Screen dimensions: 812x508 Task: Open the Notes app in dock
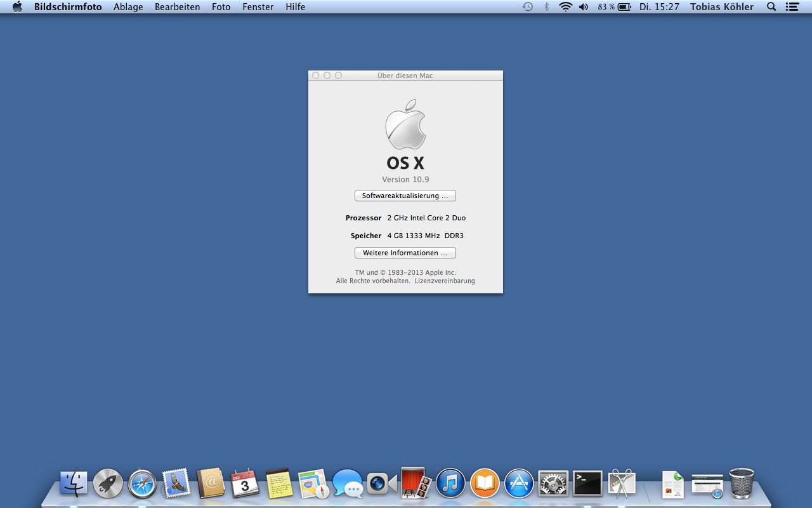(x=279, y=484)
